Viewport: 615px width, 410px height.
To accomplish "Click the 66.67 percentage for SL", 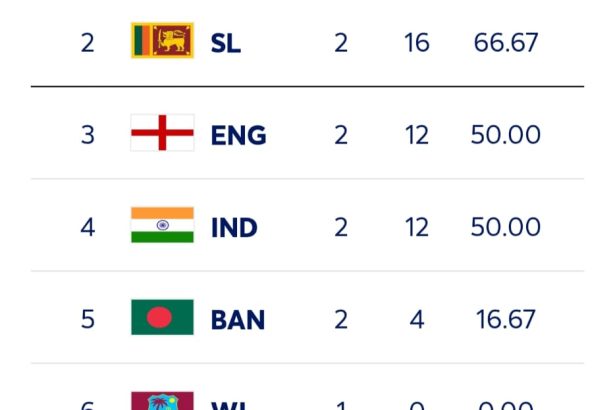I will tap(506, 42).
